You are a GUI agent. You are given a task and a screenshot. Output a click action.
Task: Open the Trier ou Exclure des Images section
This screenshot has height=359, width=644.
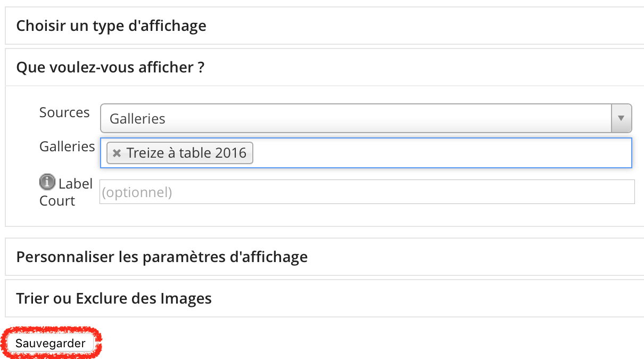pos(325,298)
